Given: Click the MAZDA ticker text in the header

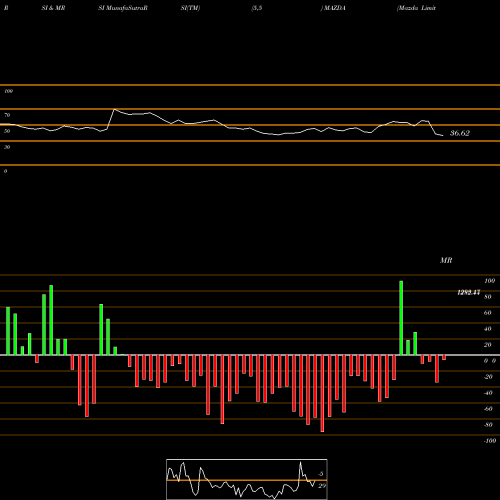Looking at the screenshot, I should 334,8.
